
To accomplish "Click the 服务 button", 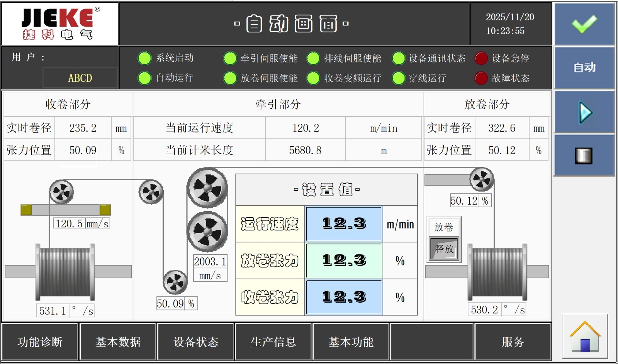I will point(513,342).
